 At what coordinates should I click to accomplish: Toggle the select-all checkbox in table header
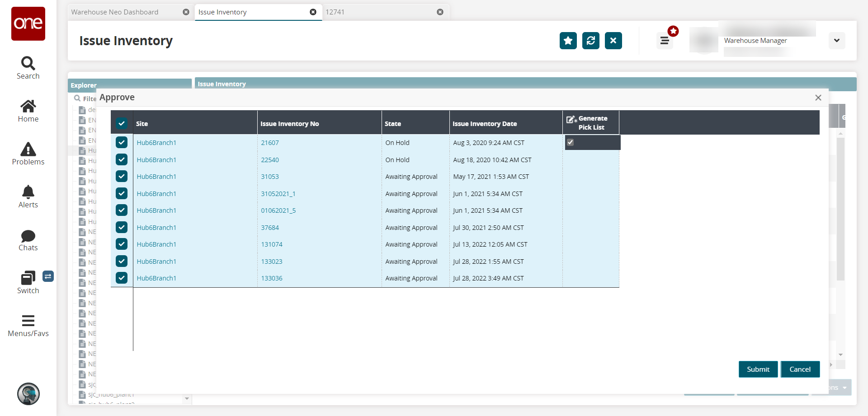tap(122, 123)
